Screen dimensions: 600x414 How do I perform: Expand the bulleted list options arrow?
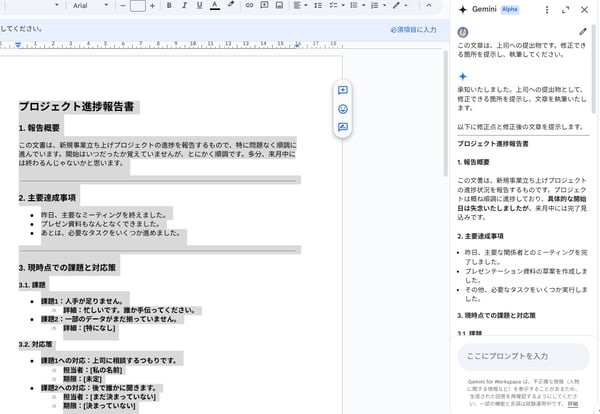point(364,5)
